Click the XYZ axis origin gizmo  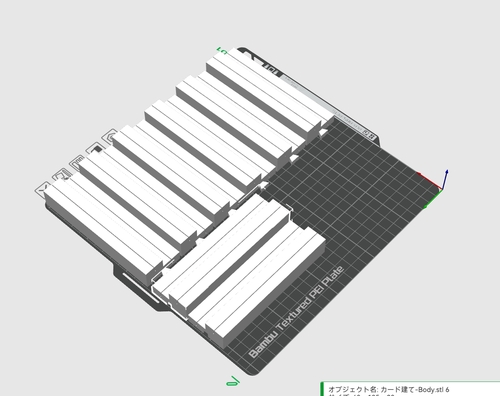(x=438, y=187)
